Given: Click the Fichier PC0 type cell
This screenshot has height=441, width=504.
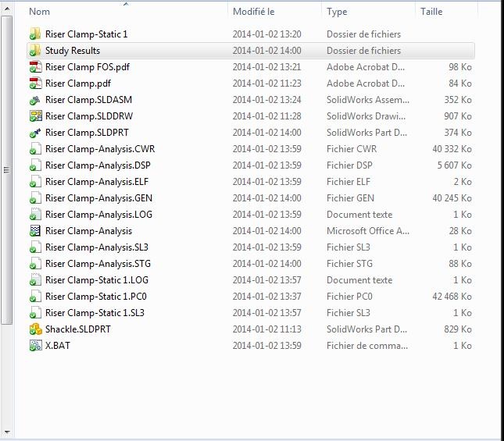Looking at the screenshot, I should click(x=349, y=297).
